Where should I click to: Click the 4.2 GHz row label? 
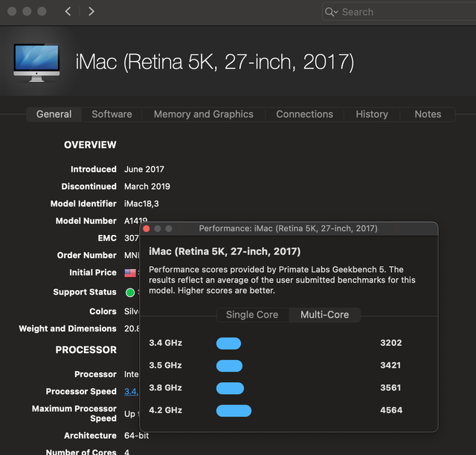click(165, 410)
